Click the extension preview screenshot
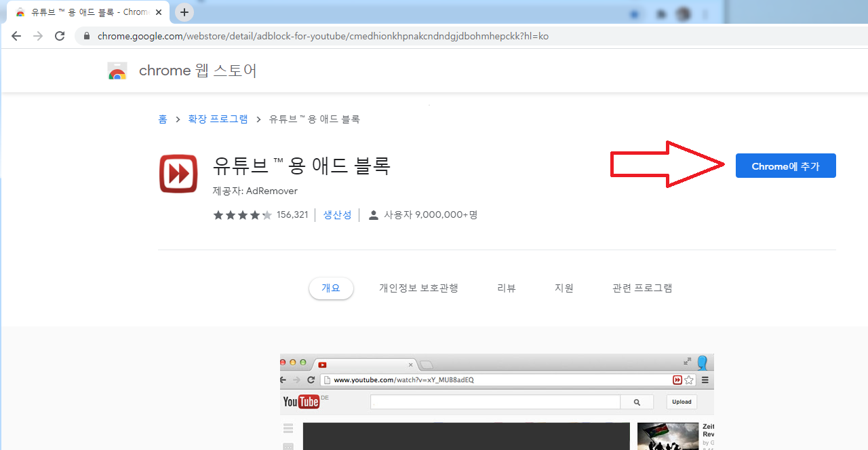 [x=497, y=402]
